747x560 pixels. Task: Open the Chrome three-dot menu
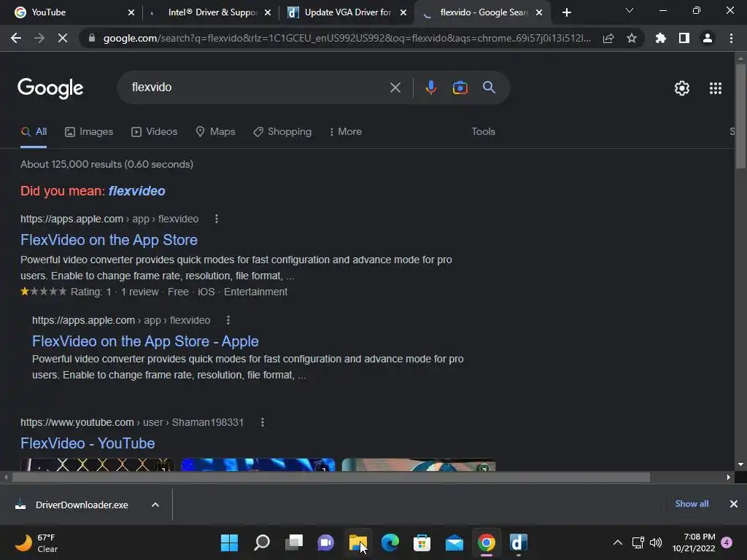(x=731, y=38)
